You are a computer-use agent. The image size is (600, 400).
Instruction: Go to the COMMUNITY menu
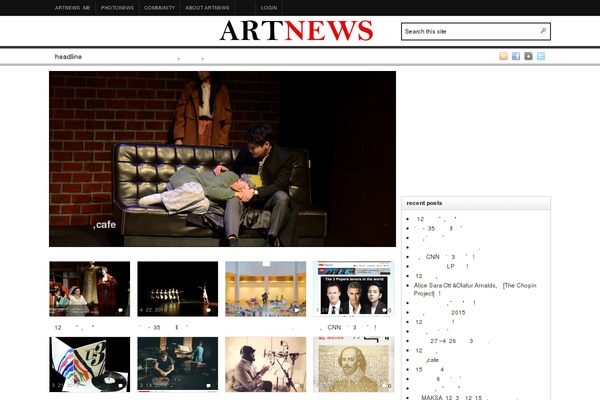point(159,8)
